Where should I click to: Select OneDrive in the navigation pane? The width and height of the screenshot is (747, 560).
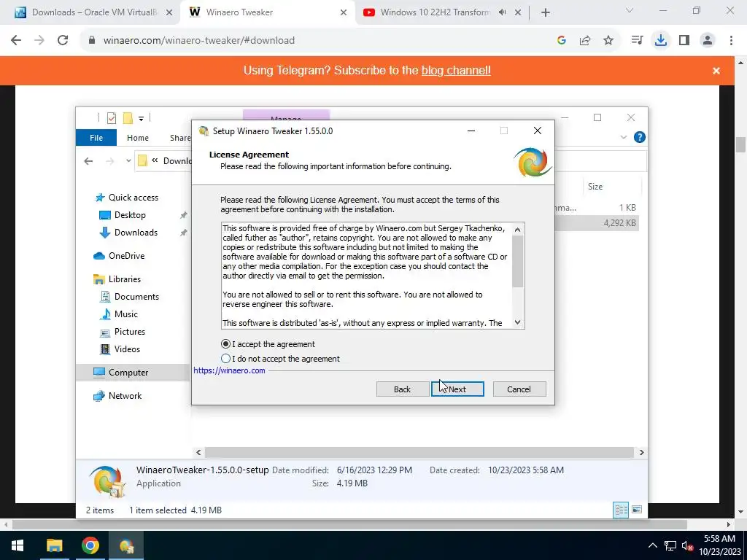(119, 256)
